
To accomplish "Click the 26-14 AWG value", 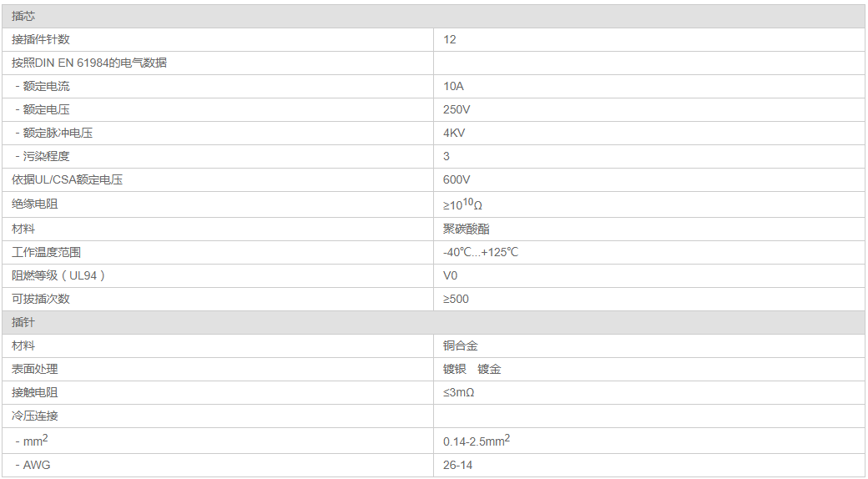I will pos(457,465).
